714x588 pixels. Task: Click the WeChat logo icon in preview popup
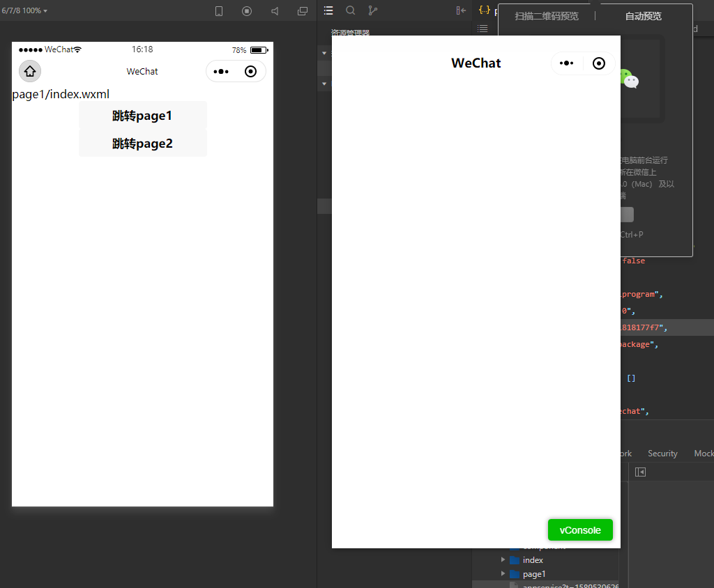coord(630,79)
